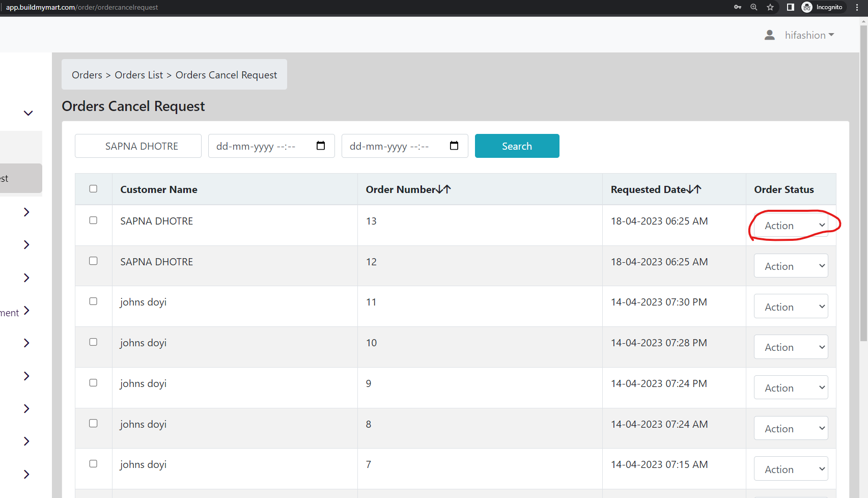Click requested date 14-04-2023 07:30 PM

659,302
